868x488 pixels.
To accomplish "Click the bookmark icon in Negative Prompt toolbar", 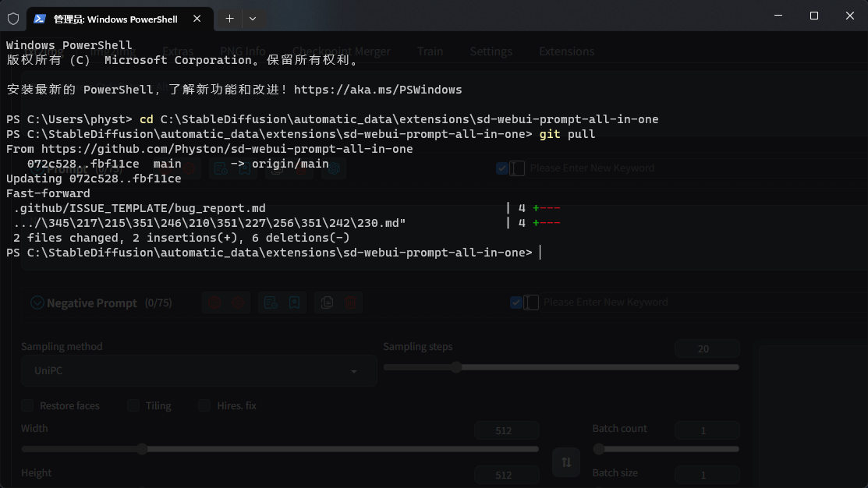I will 294,302.
